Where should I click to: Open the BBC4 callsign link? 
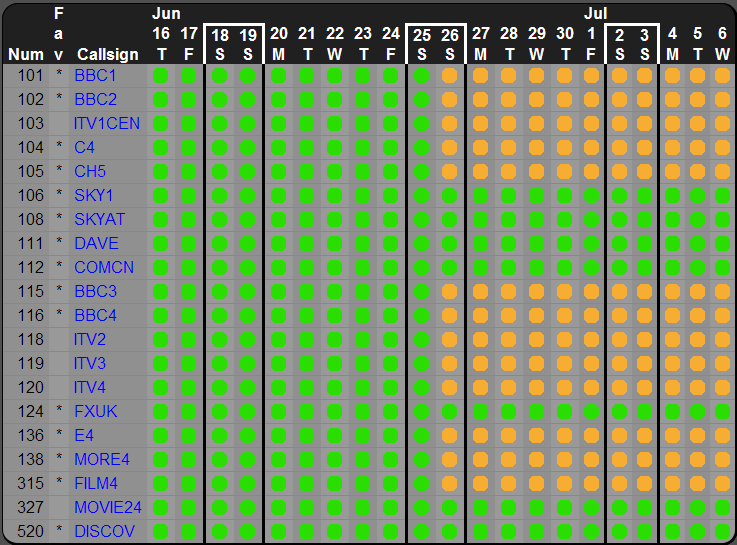(x=95, y=315)
